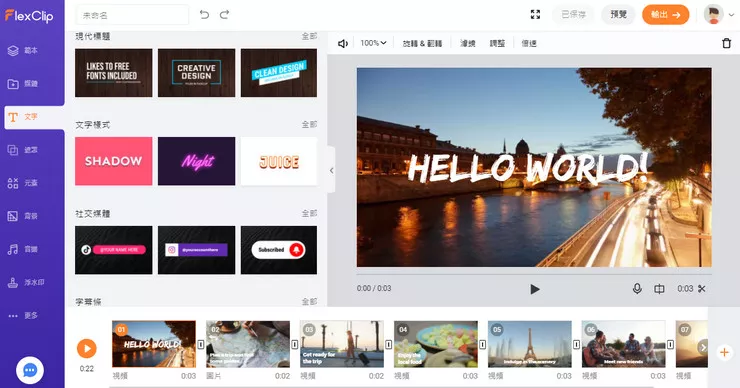Show next clips with timeline right arrow
The height and width of the screenshot is (388, 740).
click(703, 347)
